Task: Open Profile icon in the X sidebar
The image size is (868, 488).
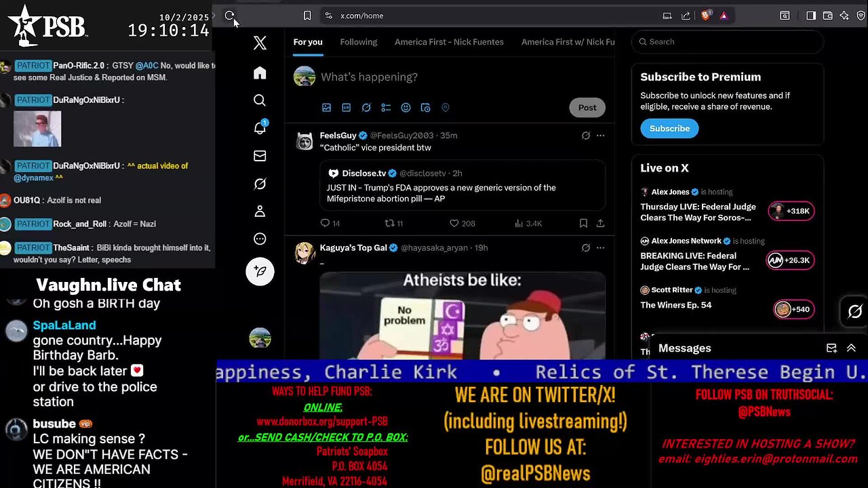Action: coord(260,211)
